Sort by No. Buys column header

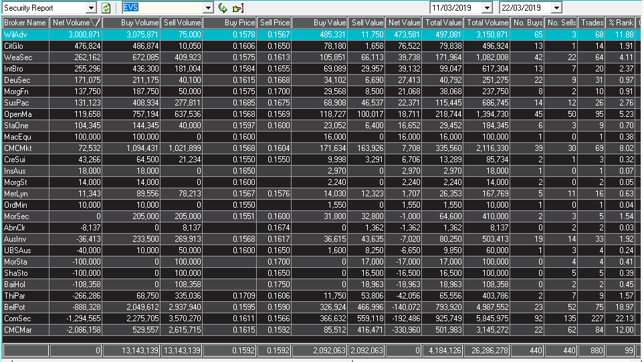pyautogui.click(x=528, y=23)
